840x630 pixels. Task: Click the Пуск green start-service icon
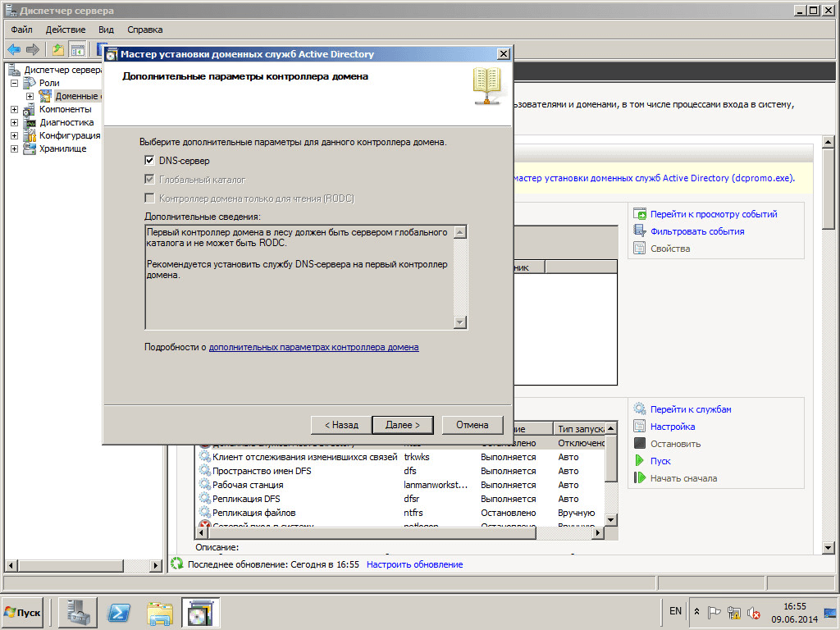coord(640,461)
